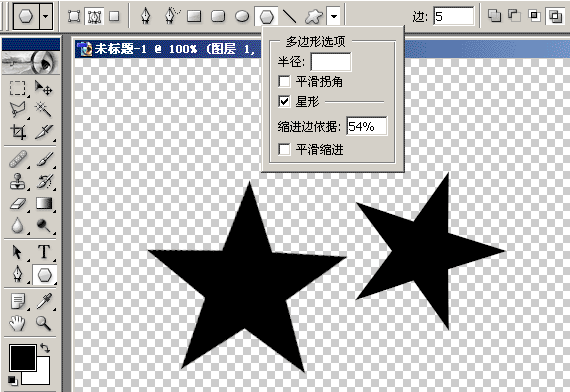Click the Photoshop eye logo at toolbox top
570x392 pixels.
(x=31, y=63)
